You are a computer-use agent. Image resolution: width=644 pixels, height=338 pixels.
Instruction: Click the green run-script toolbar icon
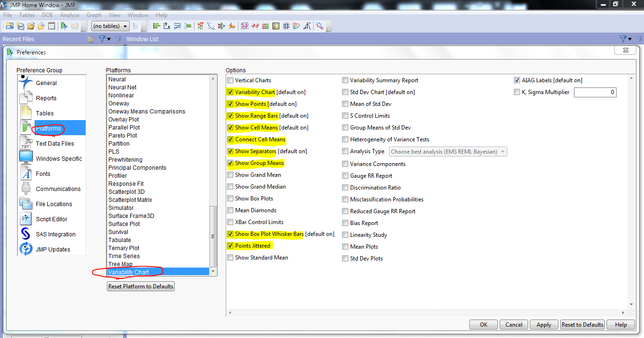coord(64,26)
